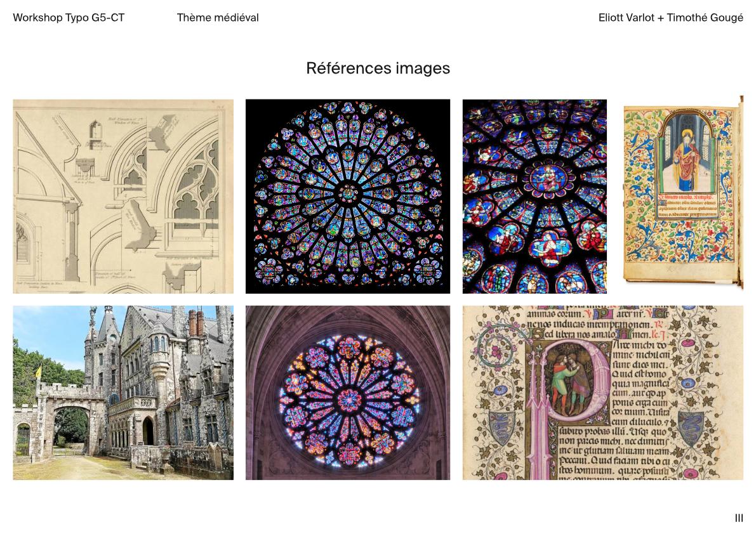Select the stone castle photograph
The height and width of the screenshot is (534, 756).
pyautogui.click(x=123, y=392)
